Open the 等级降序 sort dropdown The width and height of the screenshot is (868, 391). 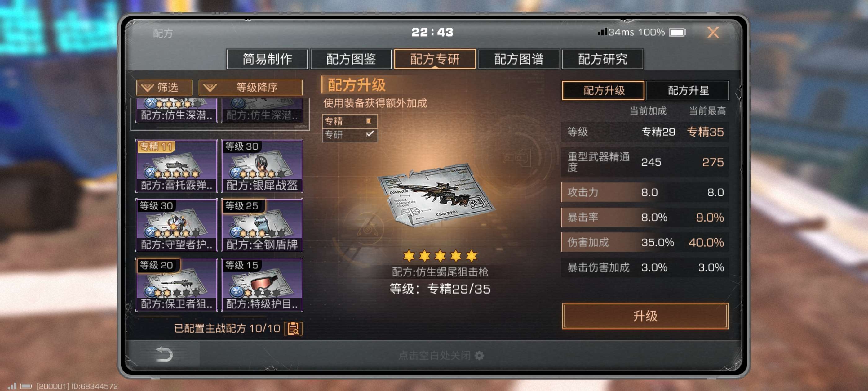250,88
